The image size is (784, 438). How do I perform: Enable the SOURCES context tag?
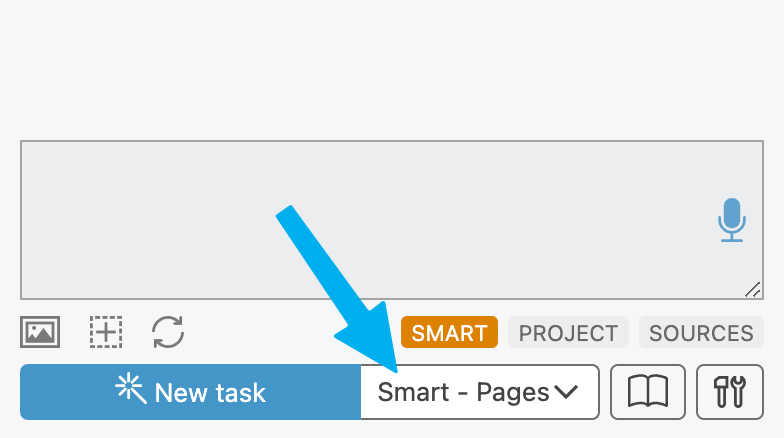tap(701, 332)
